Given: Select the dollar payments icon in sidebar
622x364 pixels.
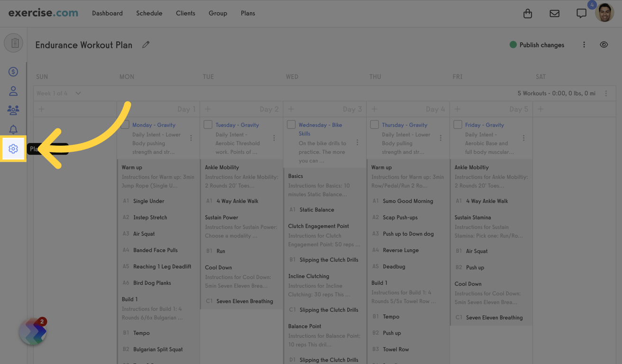Looking at the screenshot, I should [x=13, y=72].
